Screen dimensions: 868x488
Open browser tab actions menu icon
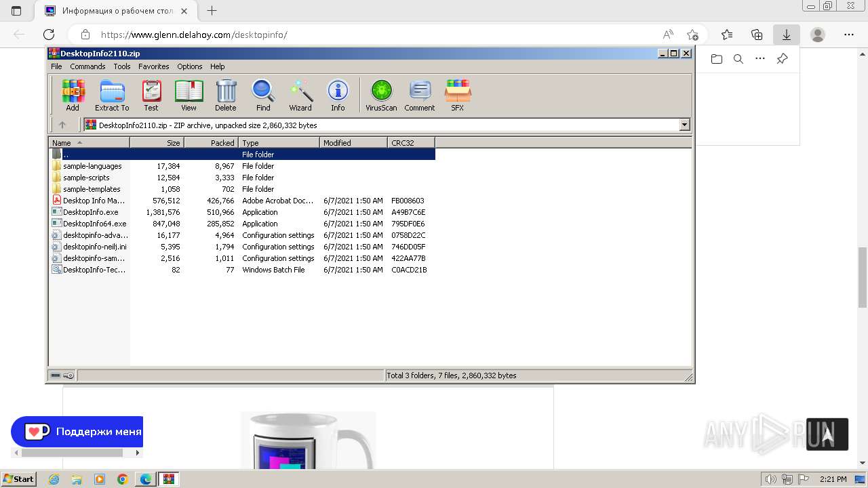[16, 11]
